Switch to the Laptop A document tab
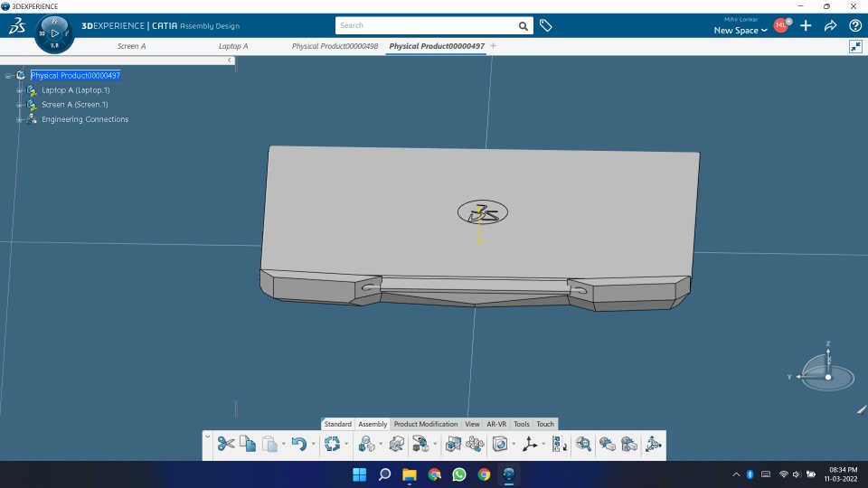 tap(233, 46)
